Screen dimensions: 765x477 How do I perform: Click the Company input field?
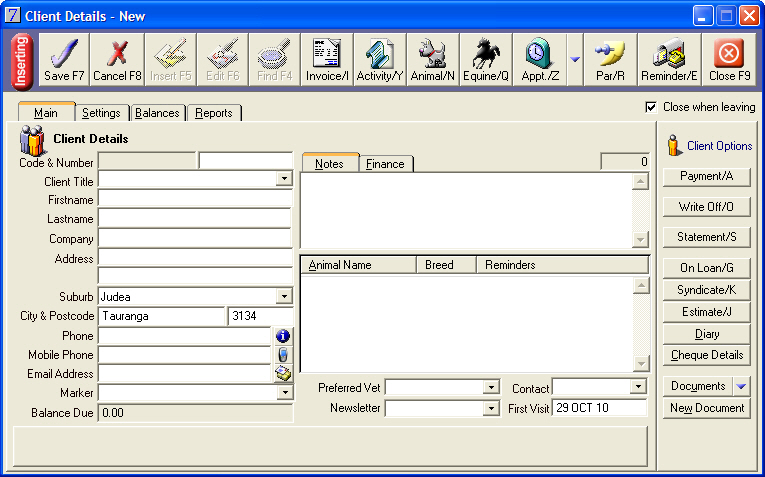(x=195, y=238)
